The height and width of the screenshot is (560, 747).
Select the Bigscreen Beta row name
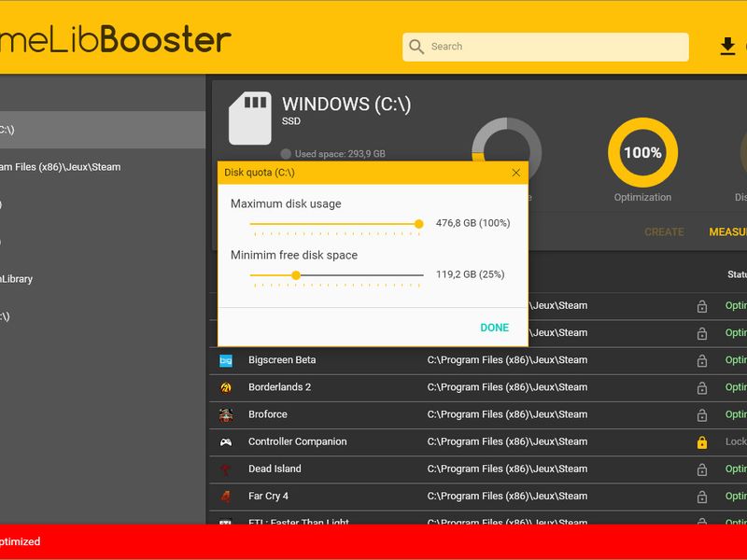click(x=282, y=360)
